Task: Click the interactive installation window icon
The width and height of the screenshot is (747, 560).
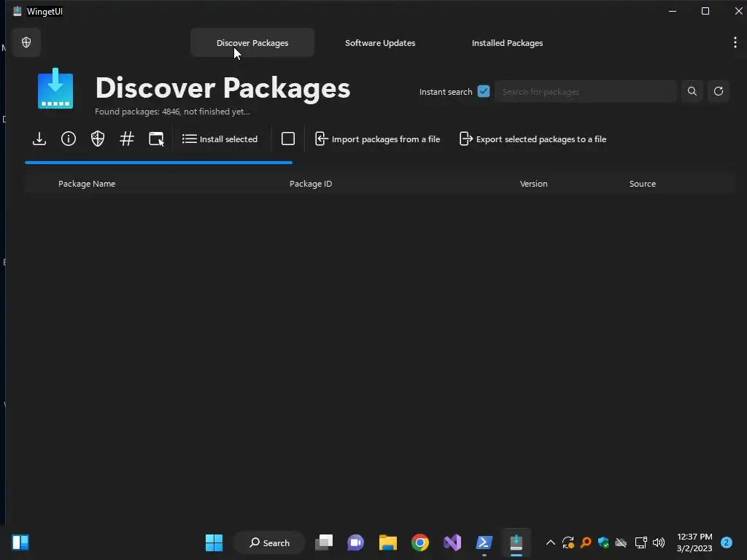Action: pos(156,139)
